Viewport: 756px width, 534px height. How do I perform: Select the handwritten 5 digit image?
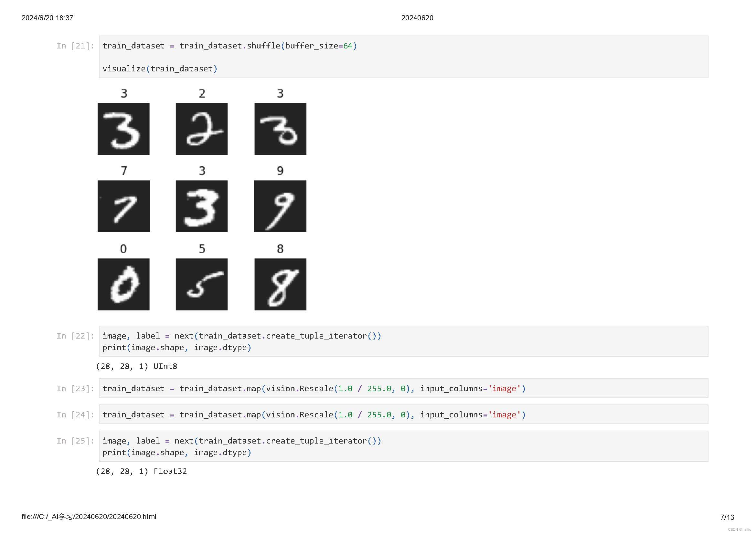coord(201,284)
